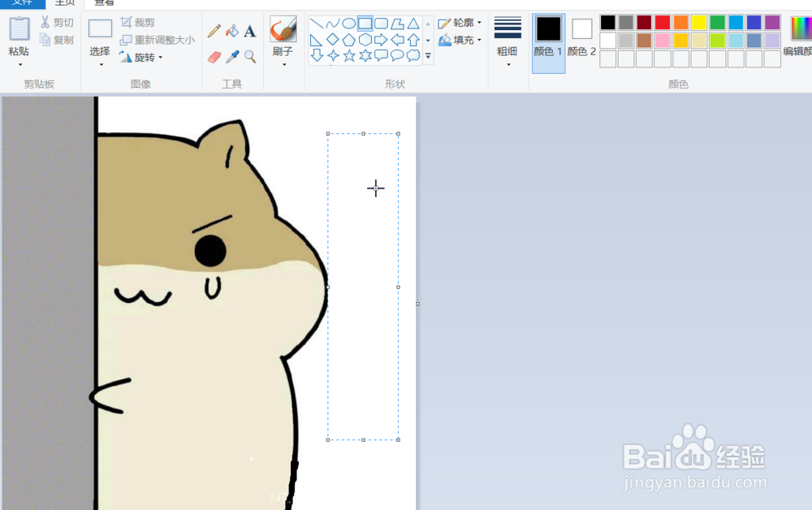This screenshot has height=510, width=812.
Task: Select the Text tool
Action: (x=250, y=31)
